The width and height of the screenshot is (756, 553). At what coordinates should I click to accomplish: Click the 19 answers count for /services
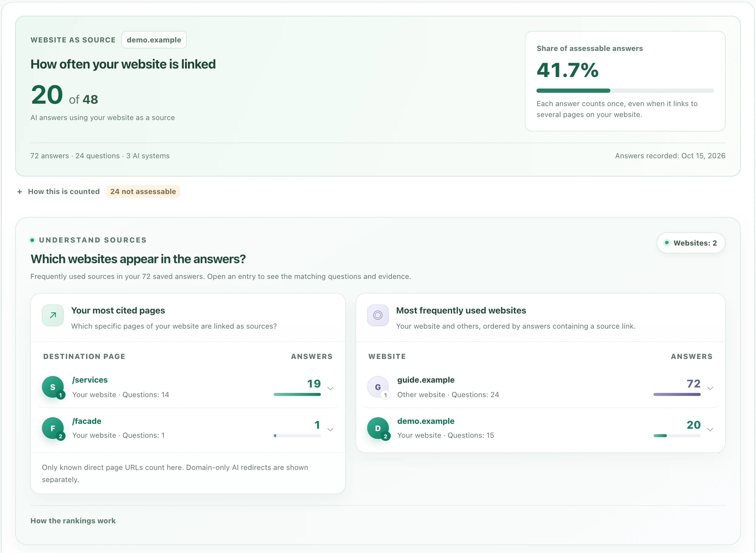[x=314, y=383]
